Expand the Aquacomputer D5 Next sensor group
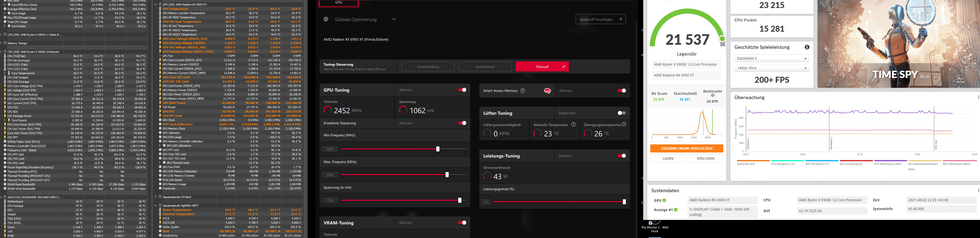The height and width of the screenshot is (238, 980). pyautogui.click(x=156, y=197)
